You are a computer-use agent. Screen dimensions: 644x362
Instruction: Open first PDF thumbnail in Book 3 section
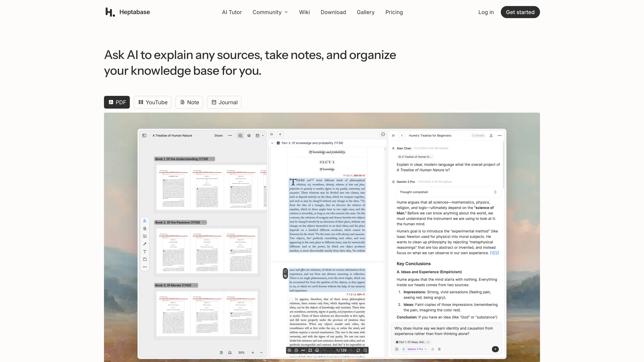[173, 314]
